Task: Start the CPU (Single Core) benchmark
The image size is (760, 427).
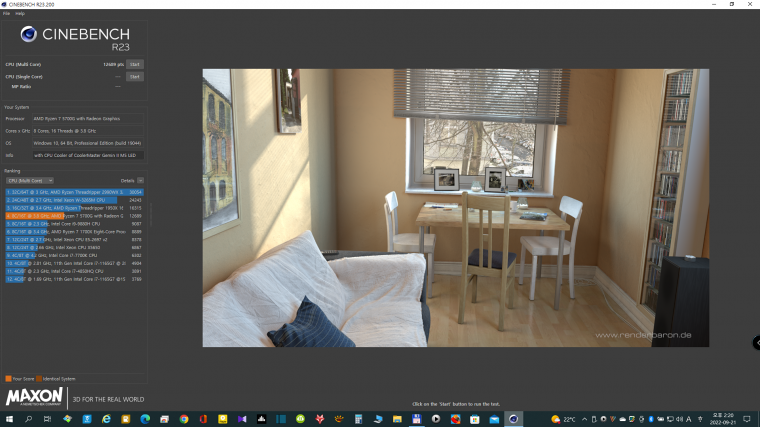Action: coord(135,77)
